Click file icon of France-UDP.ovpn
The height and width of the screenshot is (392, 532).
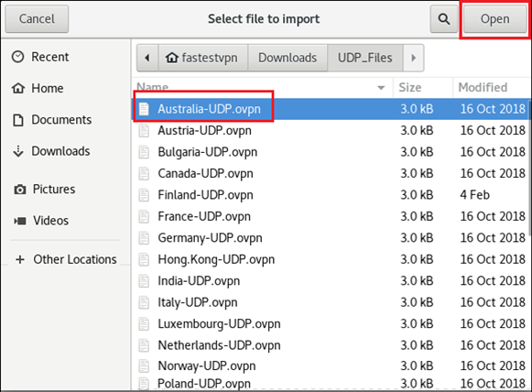pyautogui.click(x=144, y=216)
